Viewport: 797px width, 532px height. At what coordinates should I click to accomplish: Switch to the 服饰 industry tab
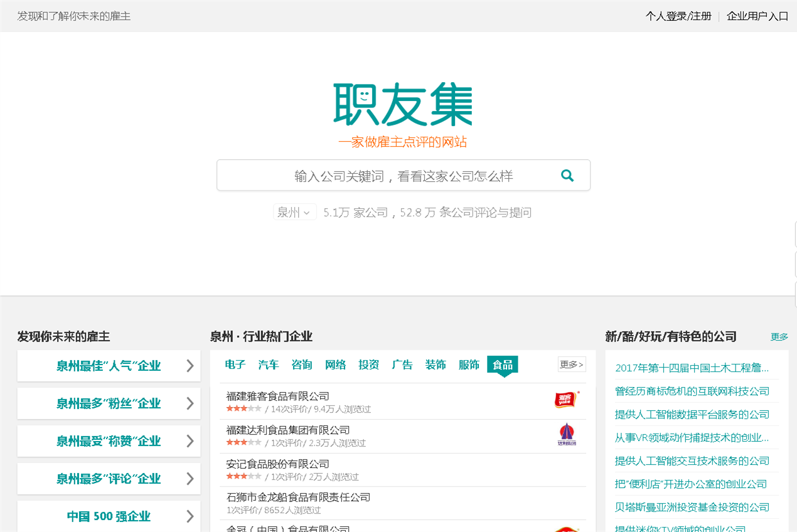[469, 365]
